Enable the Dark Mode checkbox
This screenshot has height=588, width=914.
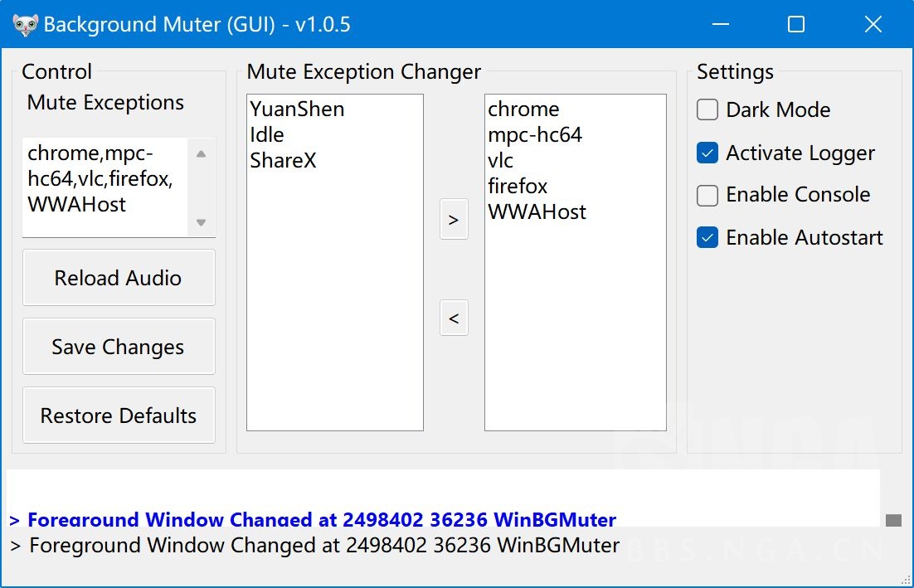[707, 110]
